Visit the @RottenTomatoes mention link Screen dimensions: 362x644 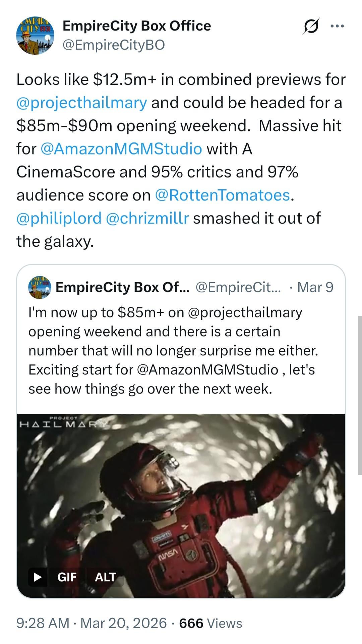point(222,195)
